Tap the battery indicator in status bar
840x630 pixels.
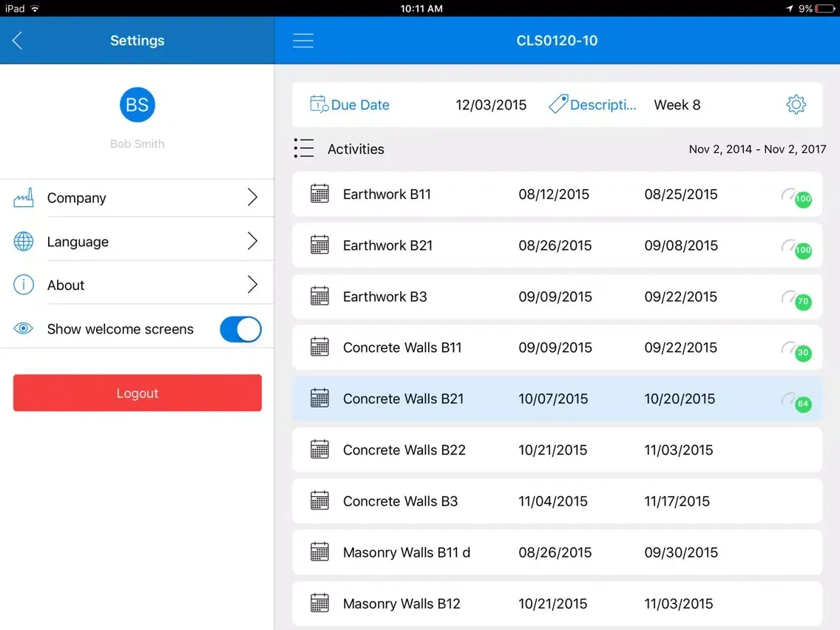click(825, 9)
